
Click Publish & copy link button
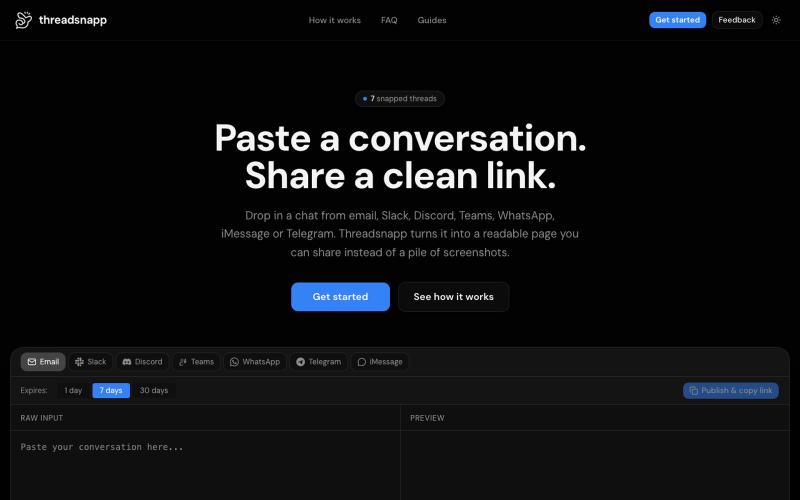(x=731, y=390)
